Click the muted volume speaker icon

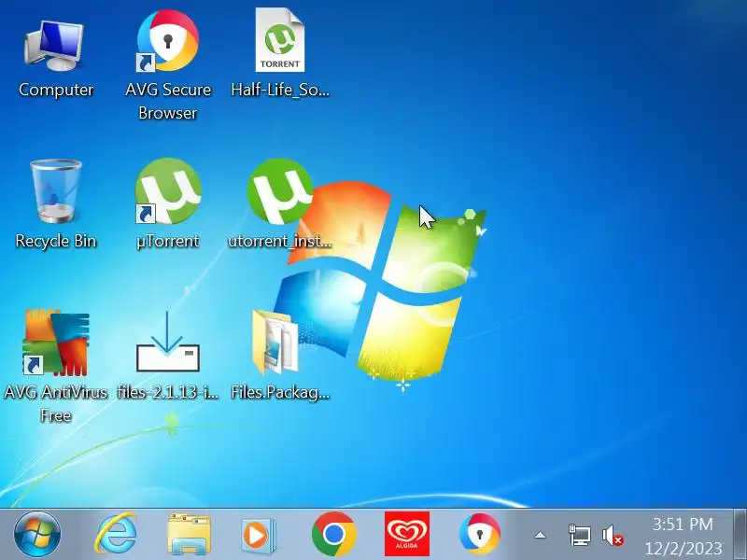[613, 535]
